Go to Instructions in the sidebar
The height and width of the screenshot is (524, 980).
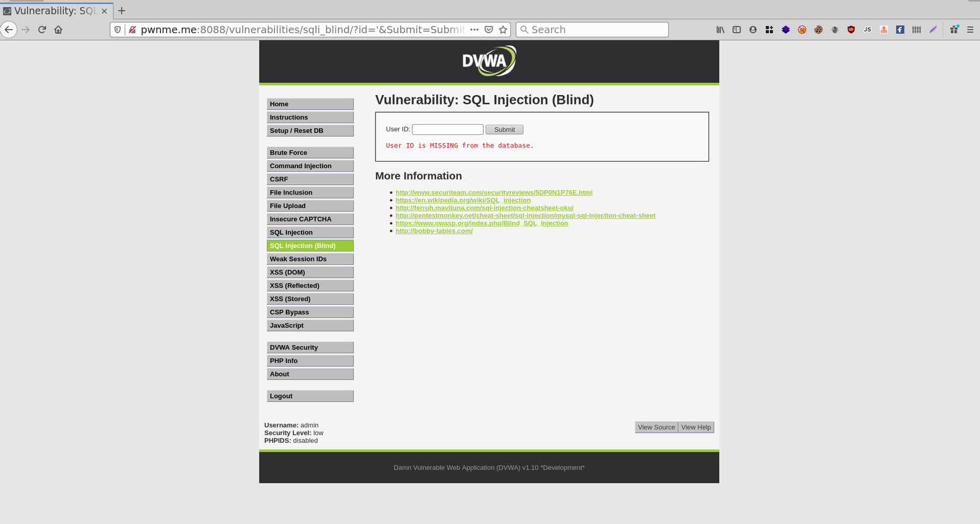pos(310,118)
